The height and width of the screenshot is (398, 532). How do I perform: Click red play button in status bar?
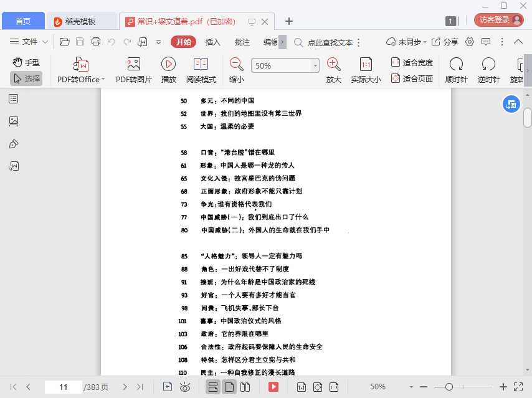pyautogui.click(x=273, y=387)
